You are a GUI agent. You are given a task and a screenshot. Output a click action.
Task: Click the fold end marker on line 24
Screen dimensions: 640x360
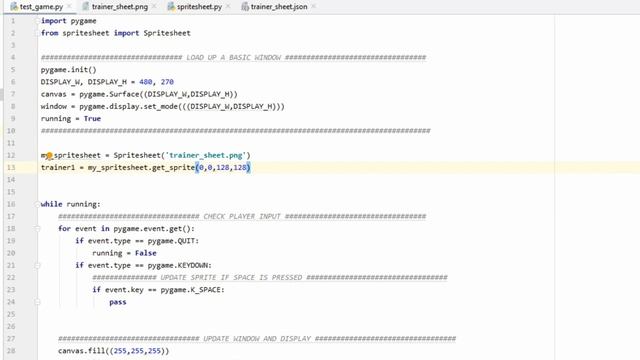(x=37, y=302)
